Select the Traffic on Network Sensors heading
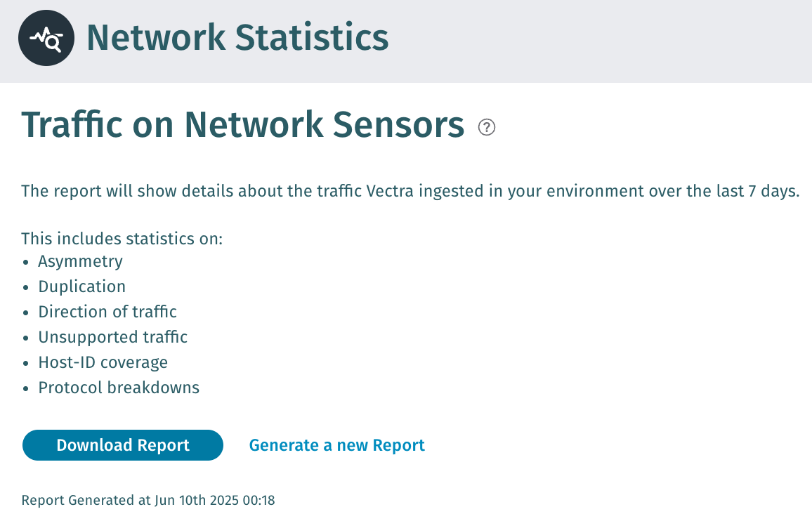 pos(242,125)
